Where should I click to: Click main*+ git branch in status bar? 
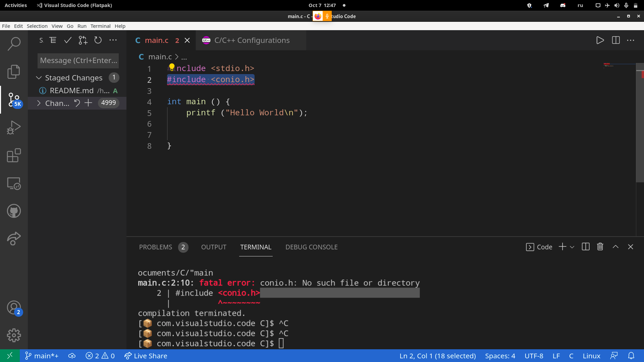tap(42, 356)
